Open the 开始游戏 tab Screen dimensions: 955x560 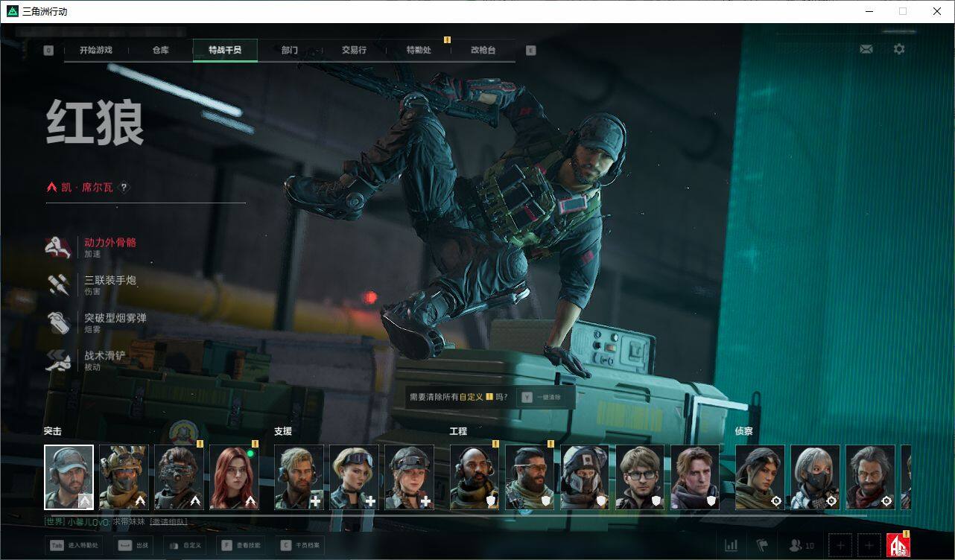(96, 50)
